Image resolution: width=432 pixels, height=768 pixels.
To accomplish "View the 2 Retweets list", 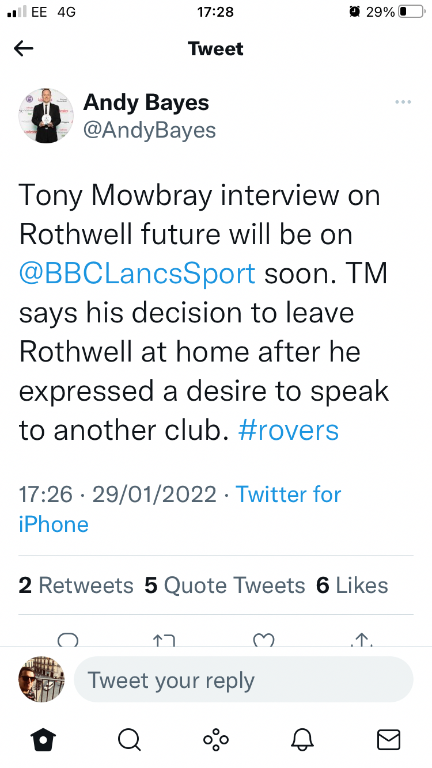I will click(x=76, y=585).
